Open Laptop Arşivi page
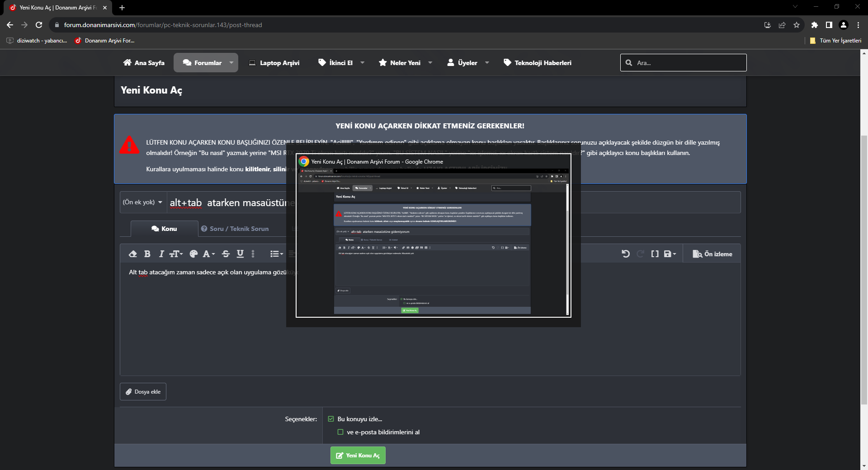This screenshot has width=868, height=470. (274, 63)
